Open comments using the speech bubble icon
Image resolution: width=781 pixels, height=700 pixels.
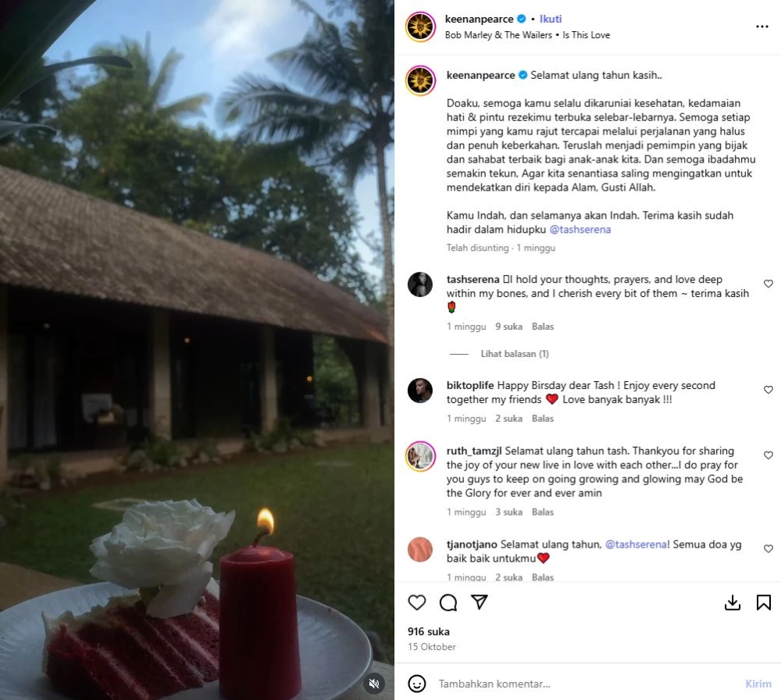click(448, 602)
